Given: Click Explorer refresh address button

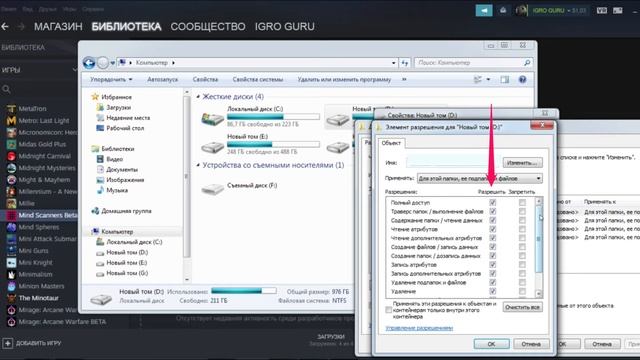Looking at the screenshot, I should point(404,63).
